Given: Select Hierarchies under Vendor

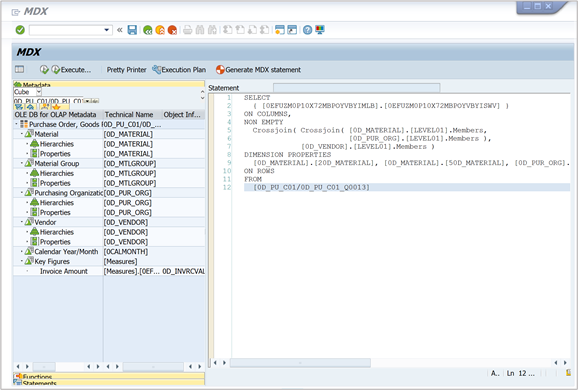Looking at the screenshot, I should 56,232.
